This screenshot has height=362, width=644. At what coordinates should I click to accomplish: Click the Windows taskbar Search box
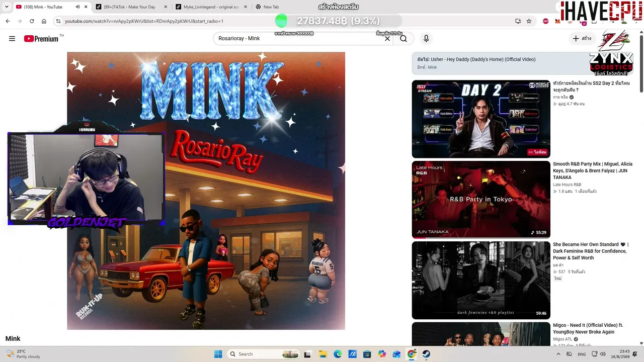click(264, 354)
